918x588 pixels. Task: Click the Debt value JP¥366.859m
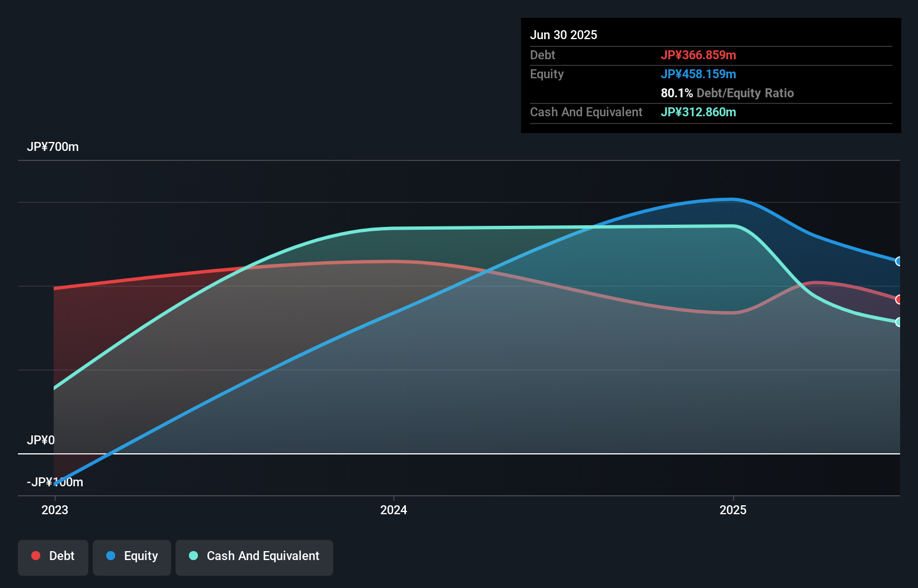pos(699,55)
